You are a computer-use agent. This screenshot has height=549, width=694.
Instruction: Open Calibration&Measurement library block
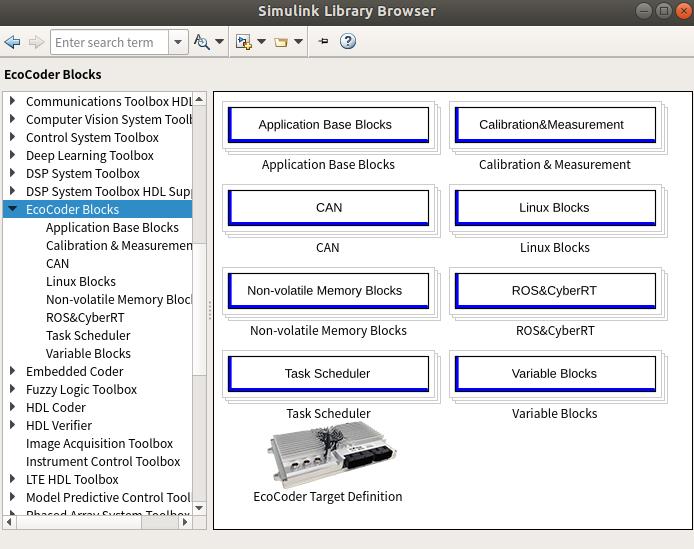click(x=555, y=125)
